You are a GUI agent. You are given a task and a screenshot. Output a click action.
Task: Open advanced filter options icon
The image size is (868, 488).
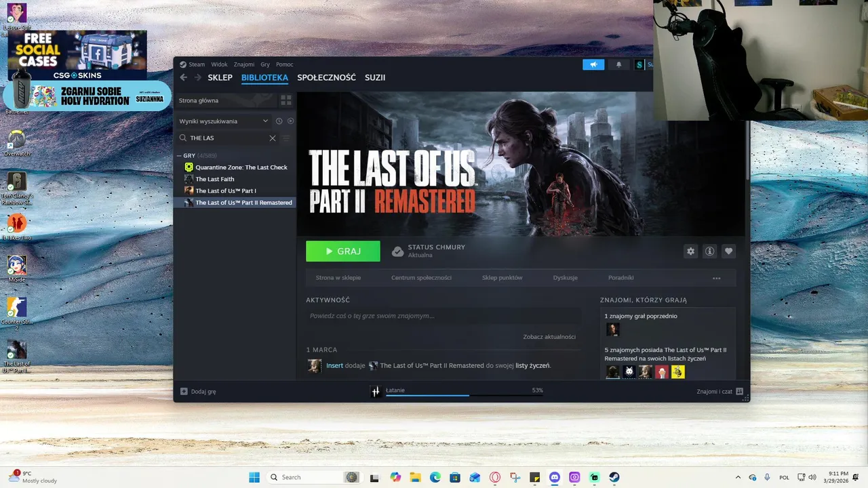[x=286, y=138]
